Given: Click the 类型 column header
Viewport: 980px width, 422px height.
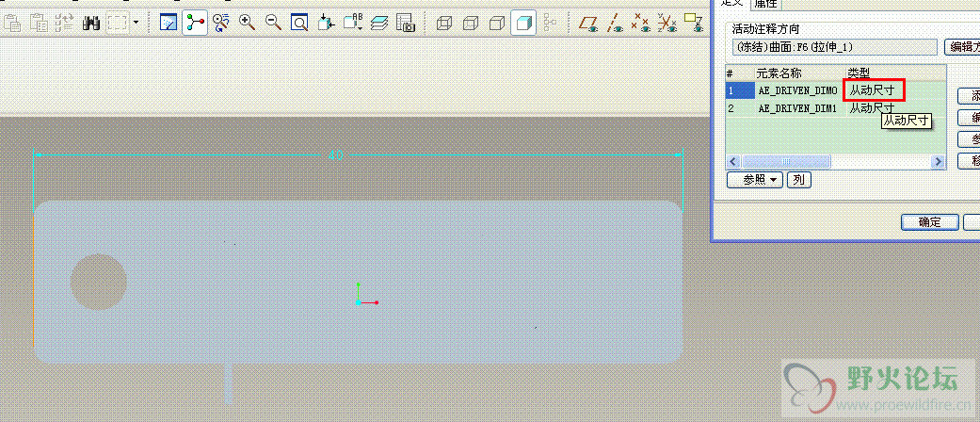Looking at the screenshot, I should pyautogui.click(x=859, y=73).
